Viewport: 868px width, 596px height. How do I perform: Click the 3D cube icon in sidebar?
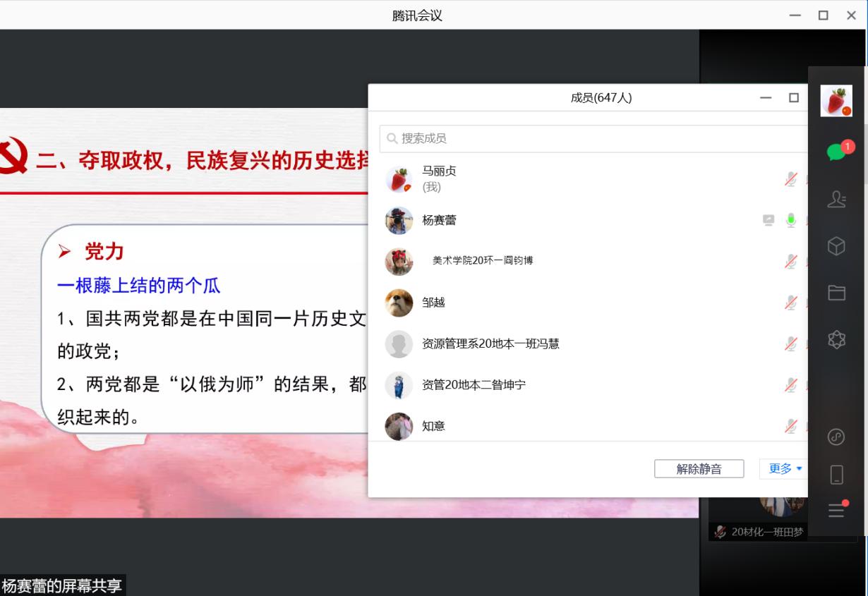(x=836, y=245)
